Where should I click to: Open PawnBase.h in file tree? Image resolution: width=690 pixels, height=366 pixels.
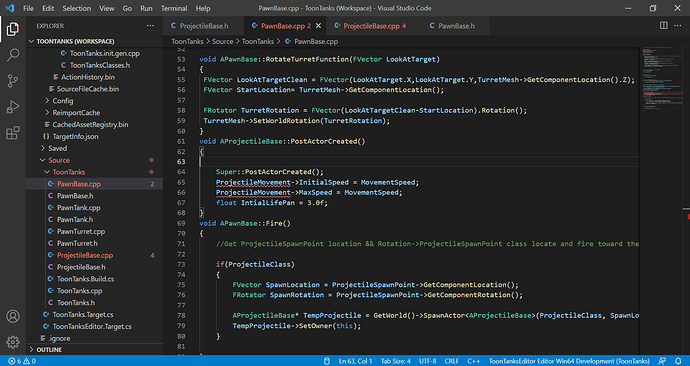(x=75, y=196)
